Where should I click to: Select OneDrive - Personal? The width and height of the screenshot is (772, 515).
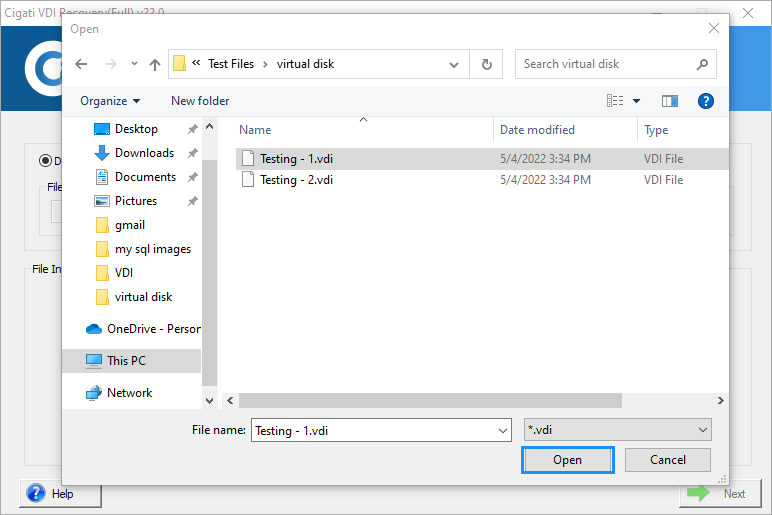143,329
